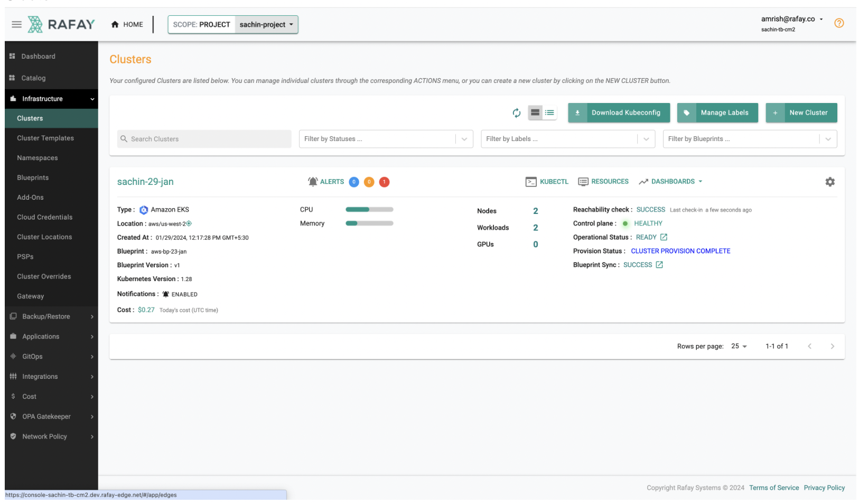This screenshot has width=859, height=504.
Task: Open the hamburger navigation menu
Action: coord(16,24)
